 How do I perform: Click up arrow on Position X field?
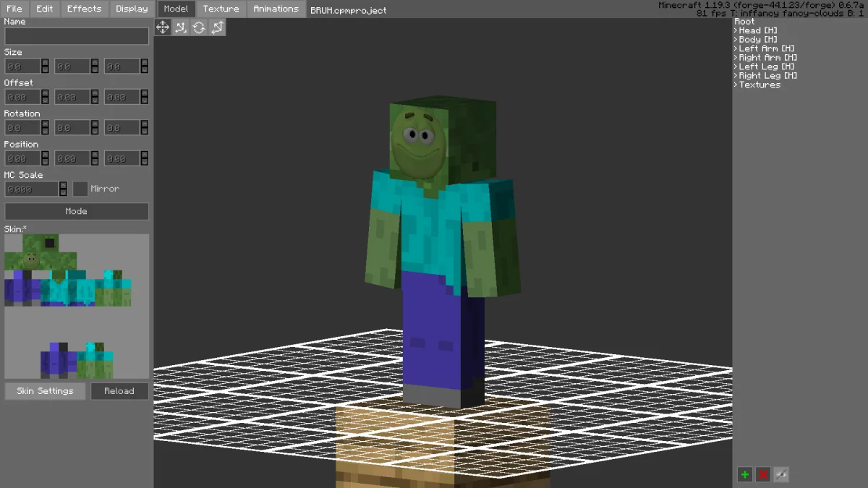(45, 155)
